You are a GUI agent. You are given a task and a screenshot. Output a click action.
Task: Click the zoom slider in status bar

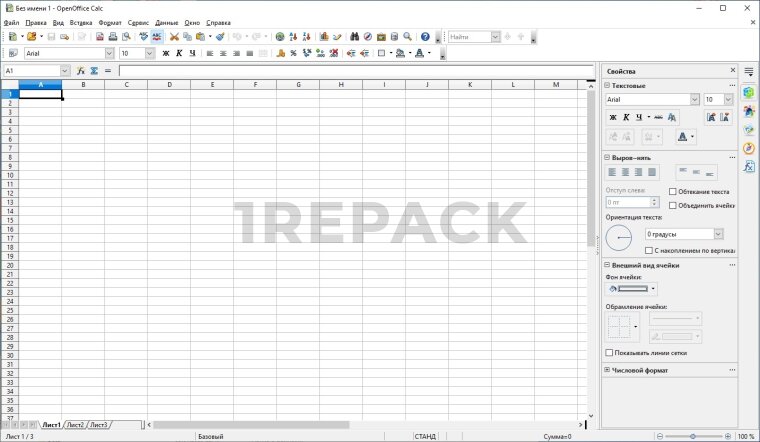pyautogui.click(x=693, y=437)
